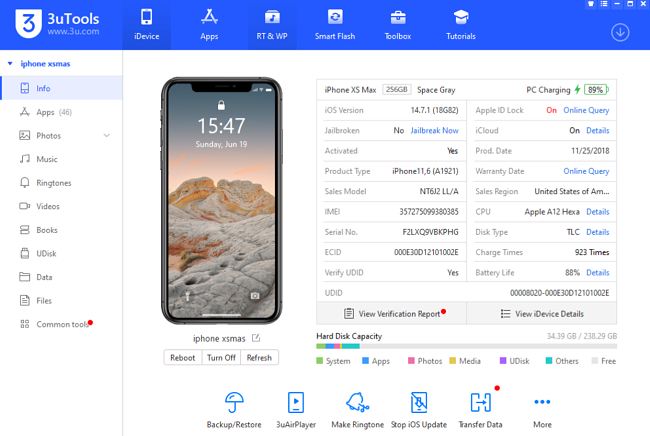This screenshot has width=650, height=436.
Task: Click the Reboot button
Action: point(182,358)
